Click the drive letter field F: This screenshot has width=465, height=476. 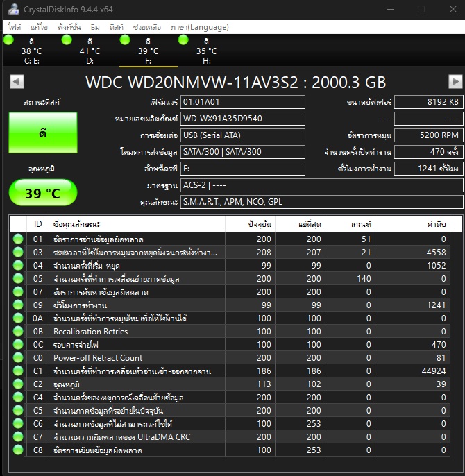coord(243,169)
